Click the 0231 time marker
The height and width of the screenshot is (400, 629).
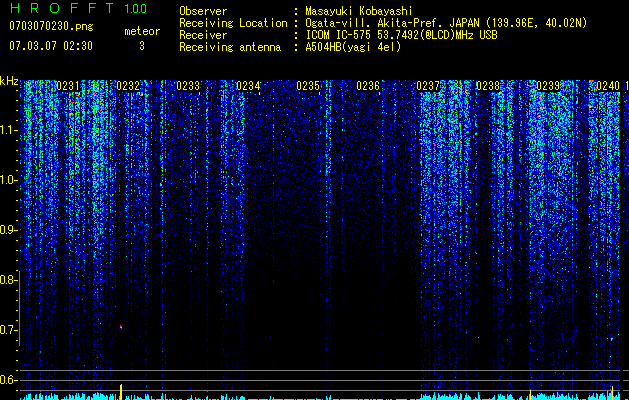[68, 86]
